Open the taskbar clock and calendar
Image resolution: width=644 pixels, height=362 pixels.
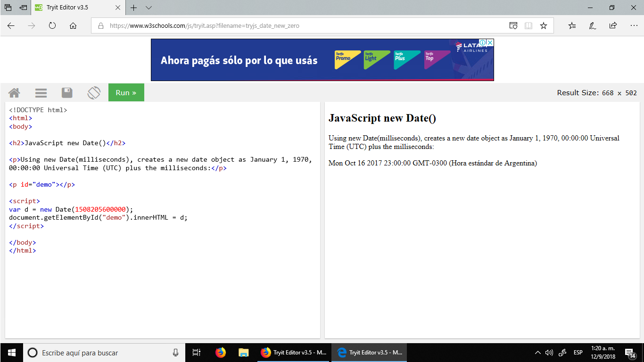click(x=602, y=353)
